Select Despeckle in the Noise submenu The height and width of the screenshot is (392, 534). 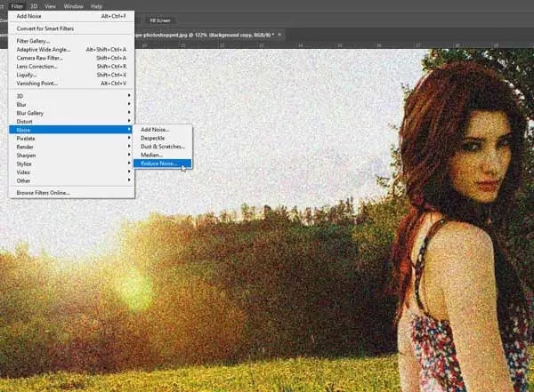coord(152,138)
